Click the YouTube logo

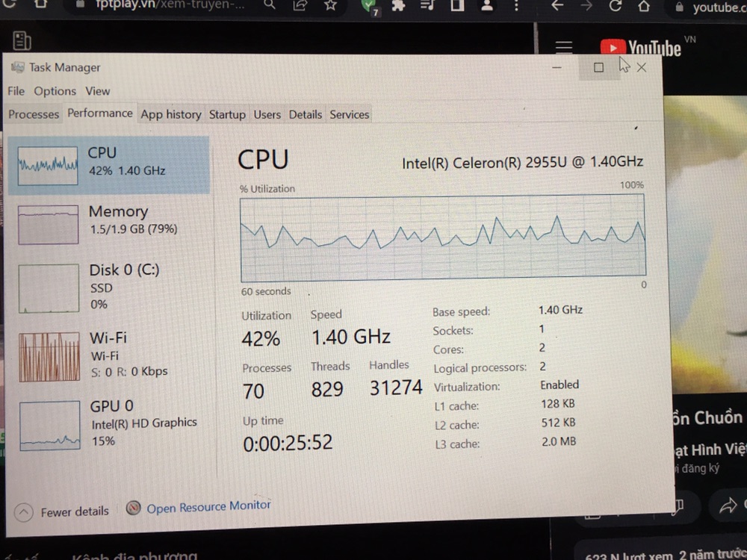pyautogui.click(x=641, y=48)
